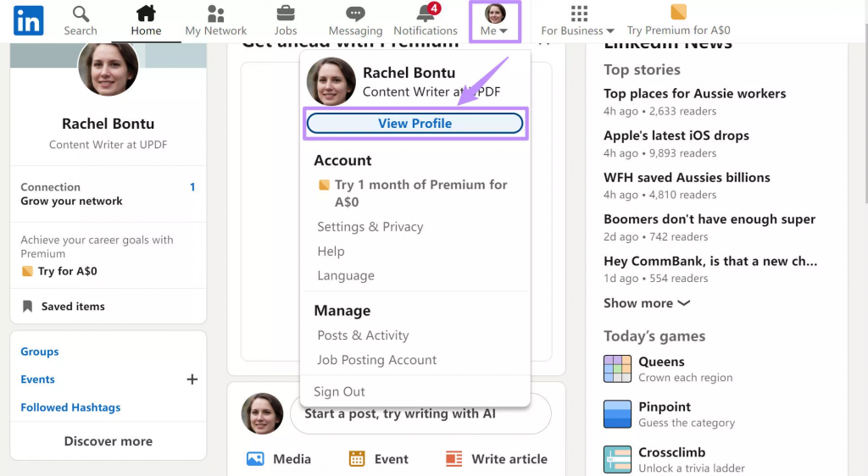The height and width of the screenshot is (476, 868).
Task: Open Events link
Action: 37,379
